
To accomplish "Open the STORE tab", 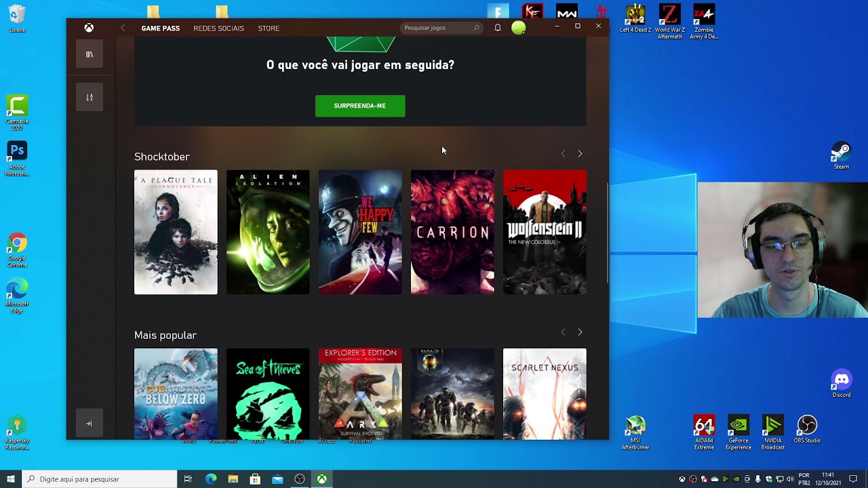I will point(269,28).
